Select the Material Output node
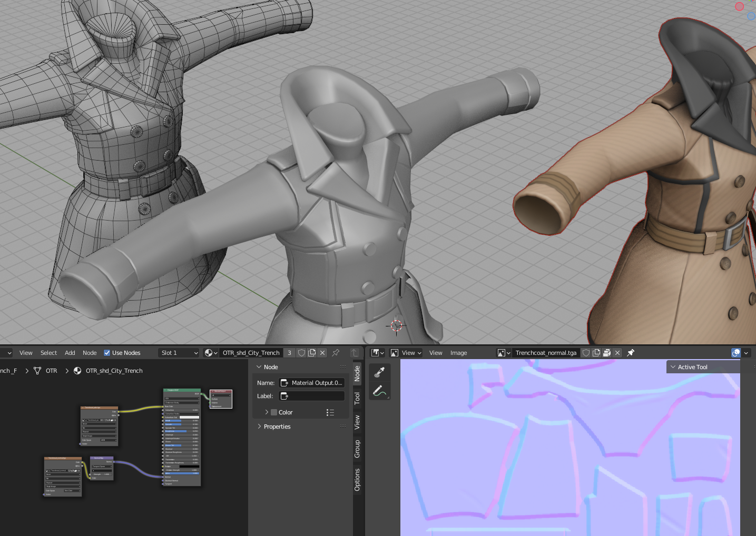 click(x=221, y=399)
